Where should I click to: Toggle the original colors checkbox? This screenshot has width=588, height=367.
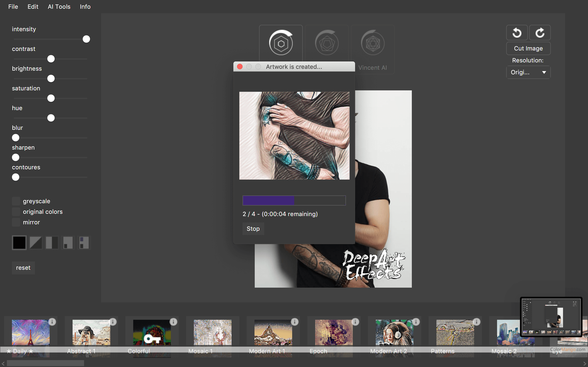16,212
